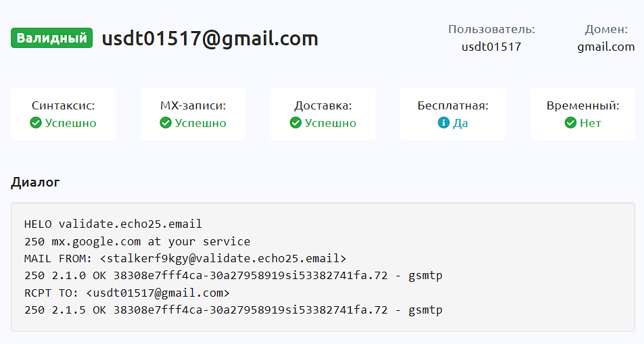Click the Доставка Успешно status text
The height and width of the screenshot is (344, 644).
[330, 123]
